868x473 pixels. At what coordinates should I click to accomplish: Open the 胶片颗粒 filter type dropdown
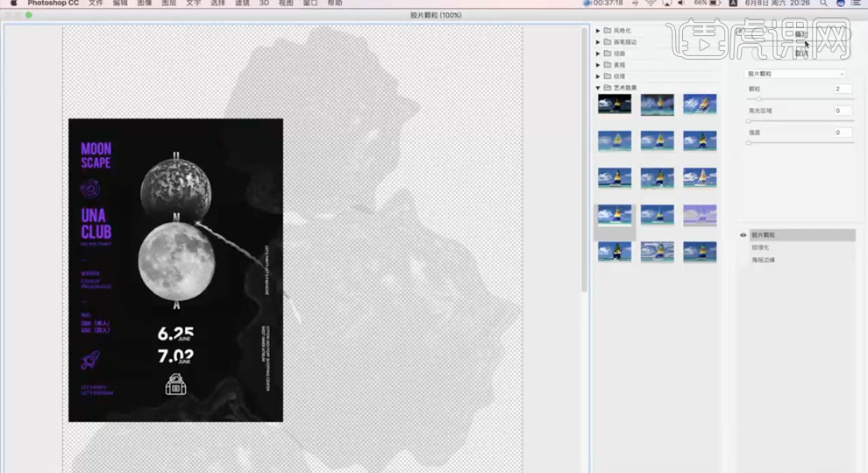click(795, 74)
